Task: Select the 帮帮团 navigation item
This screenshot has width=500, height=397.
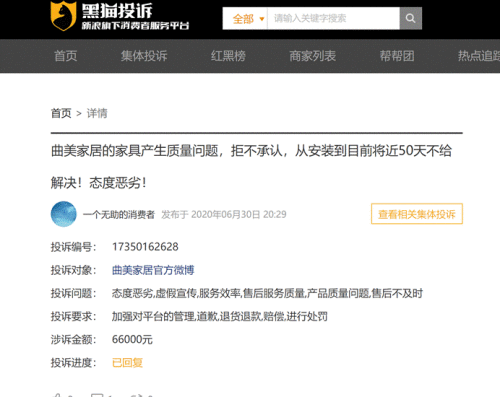Action: pyautogui.click(x=397, y=56)
